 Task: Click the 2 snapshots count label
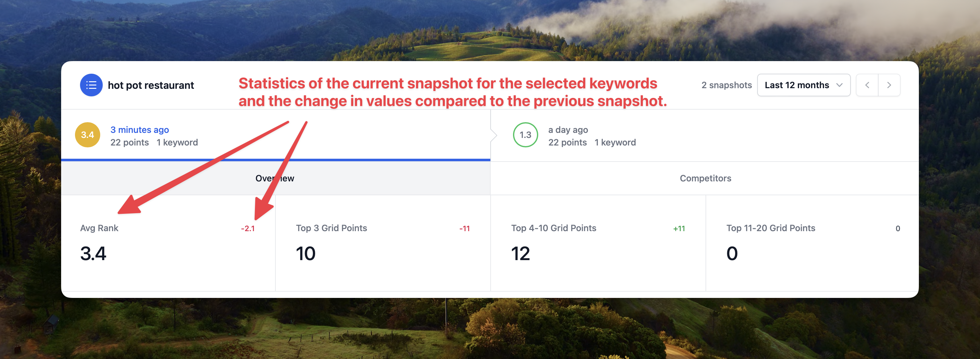[726, 85]
